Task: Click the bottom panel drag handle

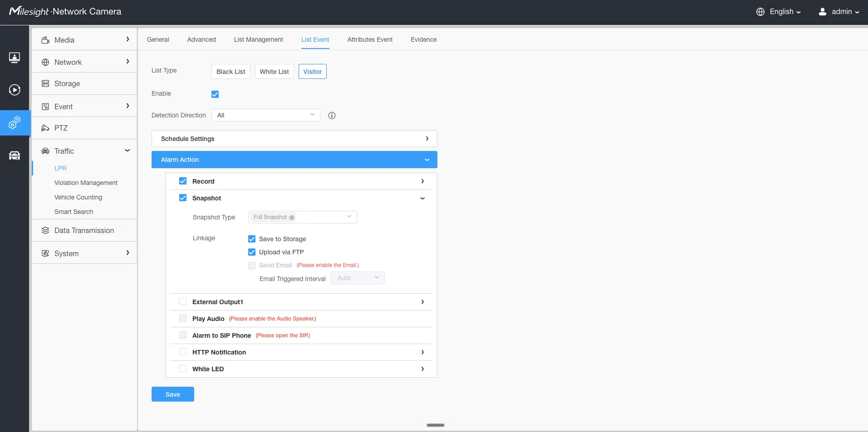Action: point(436,425)
